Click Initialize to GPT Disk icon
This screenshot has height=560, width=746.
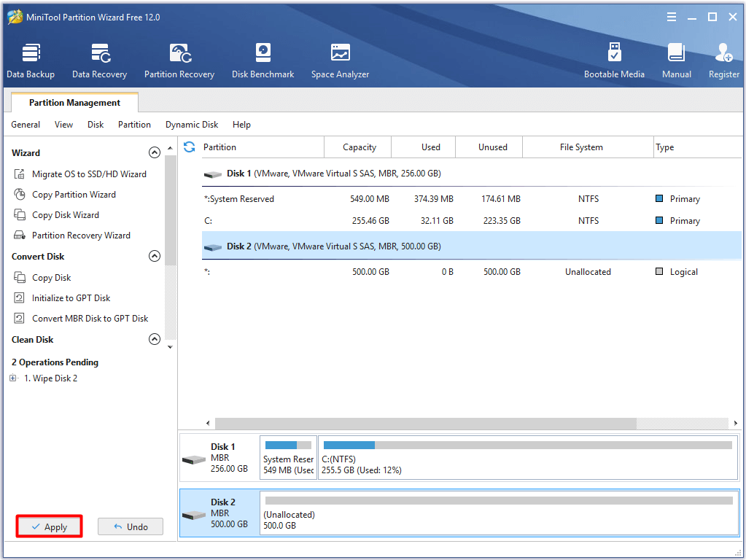pyautogui.click(x=20, y=297)
